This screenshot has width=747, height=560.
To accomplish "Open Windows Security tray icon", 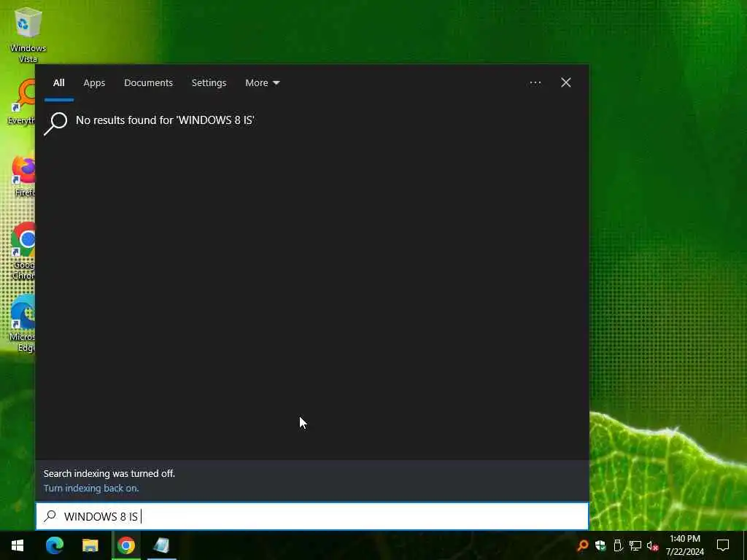I will pyautogui.click(x=600, y=545).
